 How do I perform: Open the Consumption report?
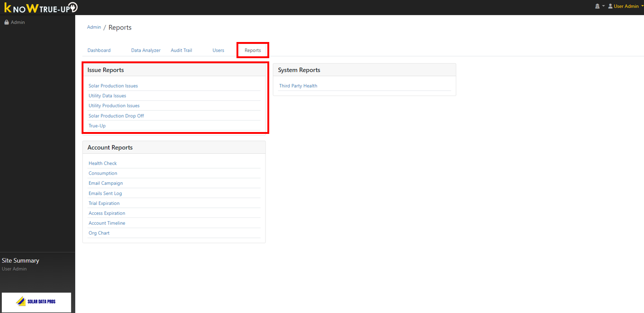click(x=103, y=173)
